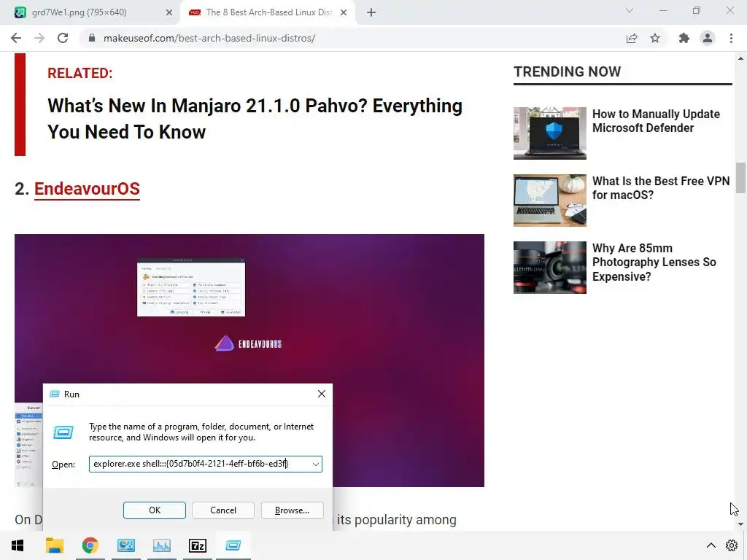Open the Manjaro 21.1.0 Pahvo related article
This screenshot has width=747, height=560.
coord(255,119)
